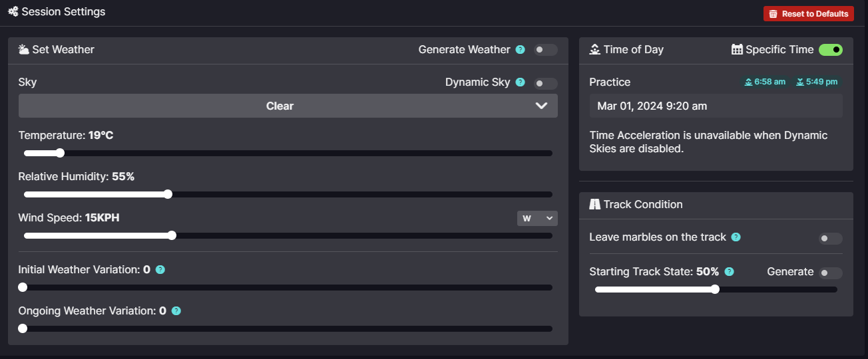
Task: Click the Ongoing Weather Variation help icon
Action: (176, 311)
